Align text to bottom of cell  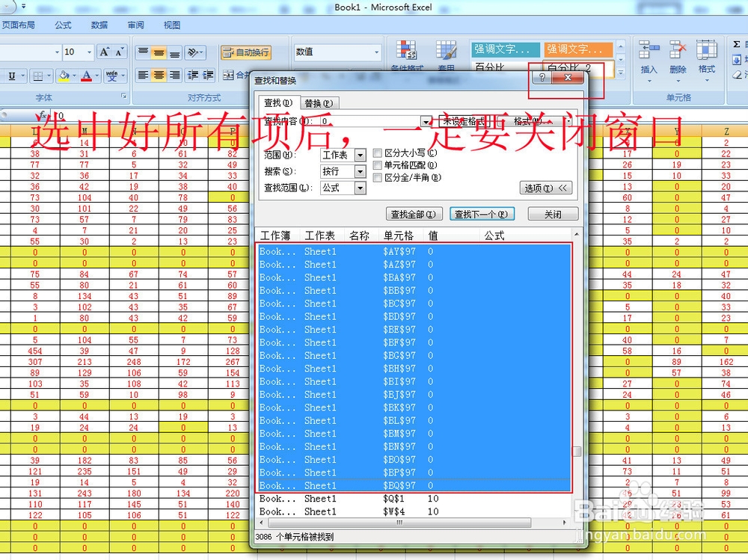click(x=174, y=52)
